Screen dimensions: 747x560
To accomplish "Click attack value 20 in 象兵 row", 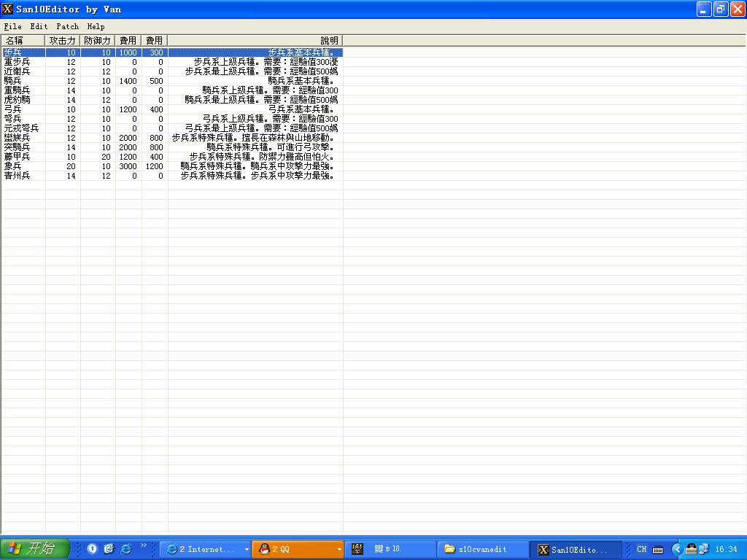I will click(71, 166).
